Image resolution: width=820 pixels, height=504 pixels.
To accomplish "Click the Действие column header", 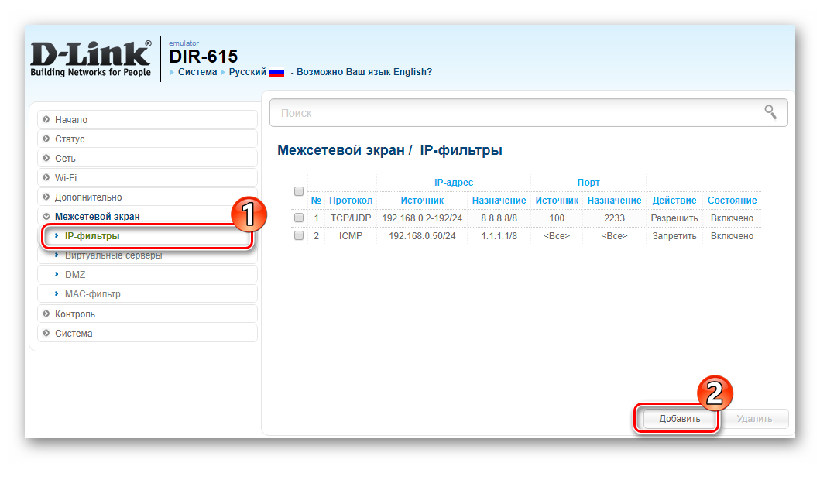I will tap(674, 201).
